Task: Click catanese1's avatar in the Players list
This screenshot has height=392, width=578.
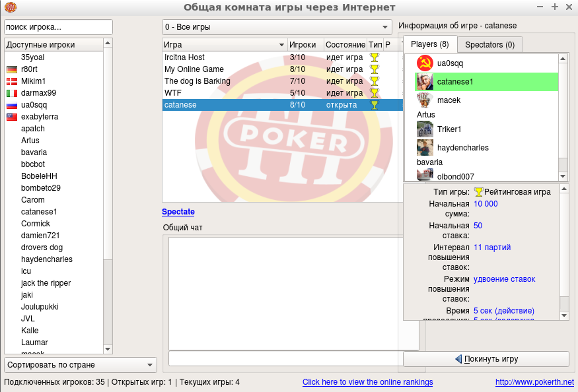Action: 425,81
